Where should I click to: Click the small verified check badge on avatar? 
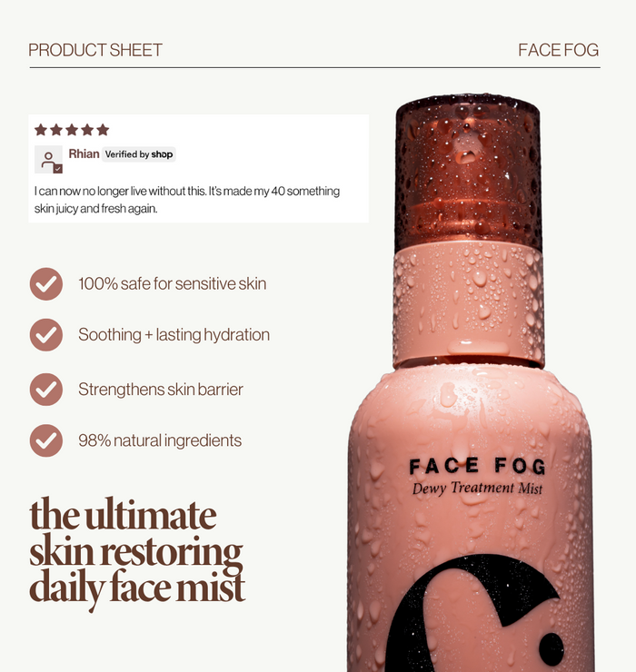pyautogui.click(x=58, y=169)
